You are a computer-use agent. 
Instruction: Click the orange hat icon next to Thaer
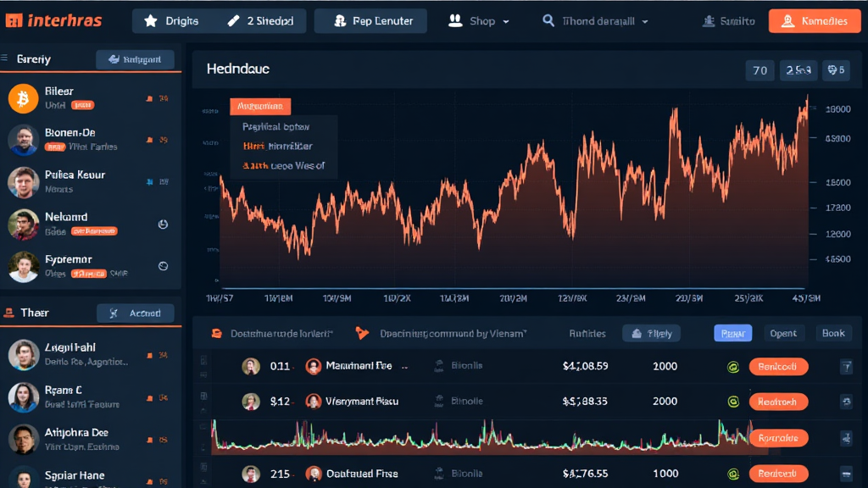coord(8,313)
